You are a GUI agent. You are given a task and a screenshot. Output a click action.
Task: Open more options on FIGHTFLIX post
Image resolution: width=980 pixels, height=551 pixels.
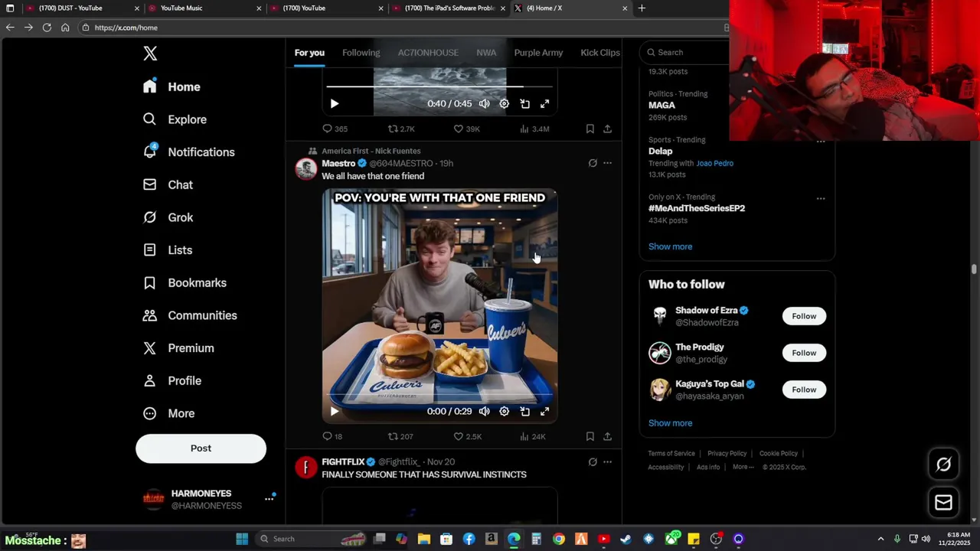tap(607, 461)
